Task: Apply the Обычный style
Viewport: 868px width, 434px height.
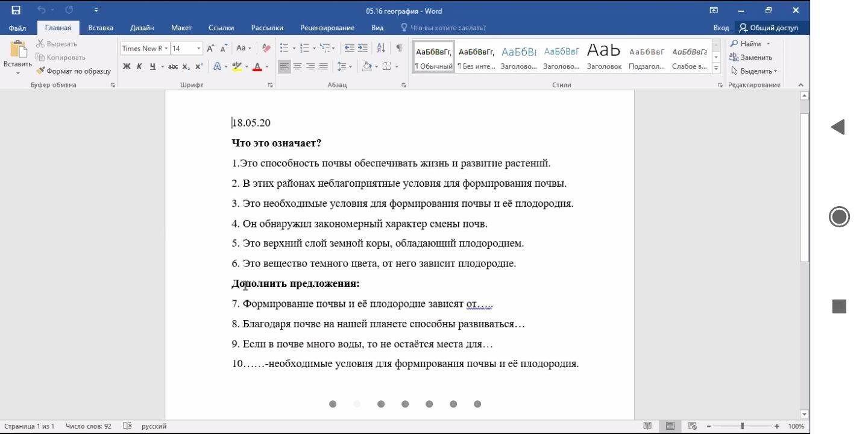Action: [x=433, y=57]
